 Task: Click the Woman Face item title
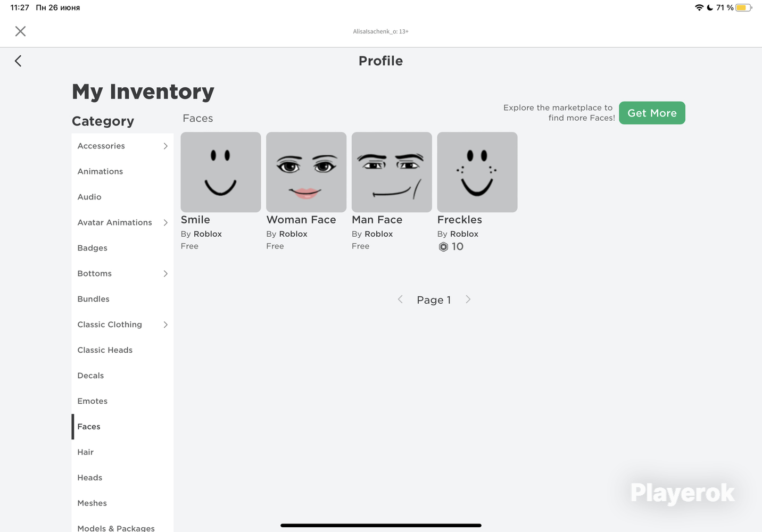pos(301,220)
